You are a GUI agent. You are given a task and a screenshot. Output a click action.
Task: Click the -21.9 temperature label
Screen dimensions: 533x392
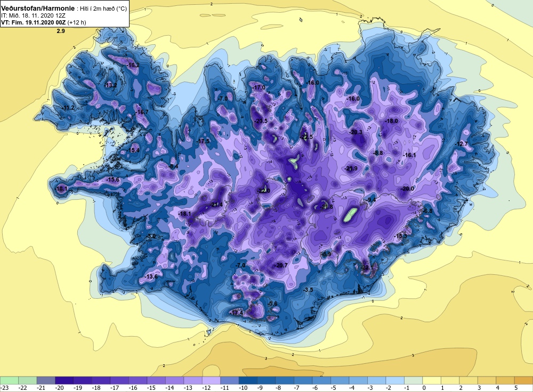pyautogui.click(x=351, y=168)
